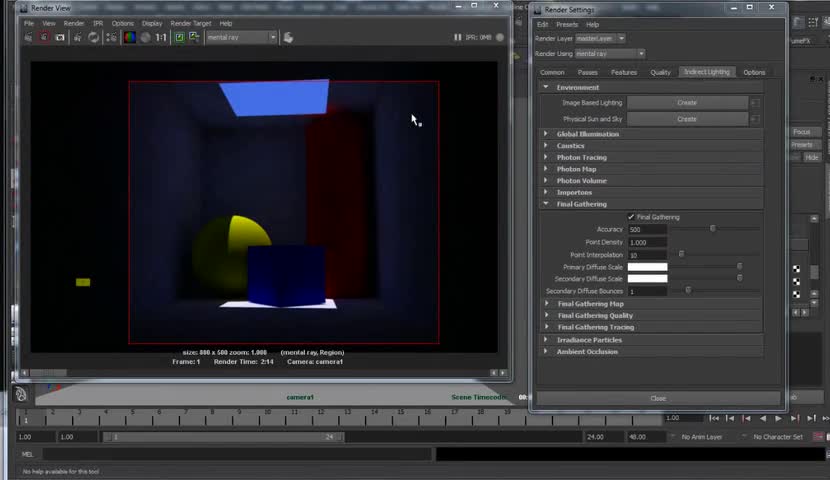
Task: Click the Secondary Diffuse Scale white swatch
Action: pyautogui.click(x=647, y=279)
